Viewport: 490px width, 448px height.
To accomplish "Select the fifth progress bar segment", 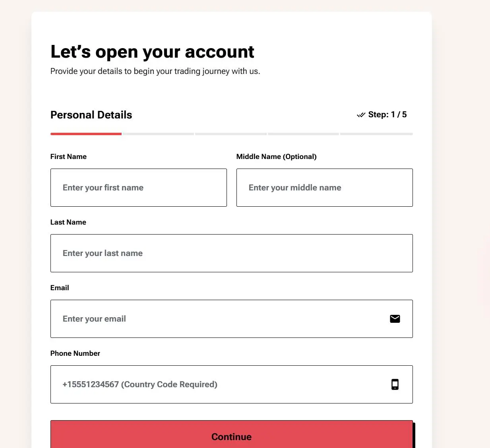I will tap(377, 134).
